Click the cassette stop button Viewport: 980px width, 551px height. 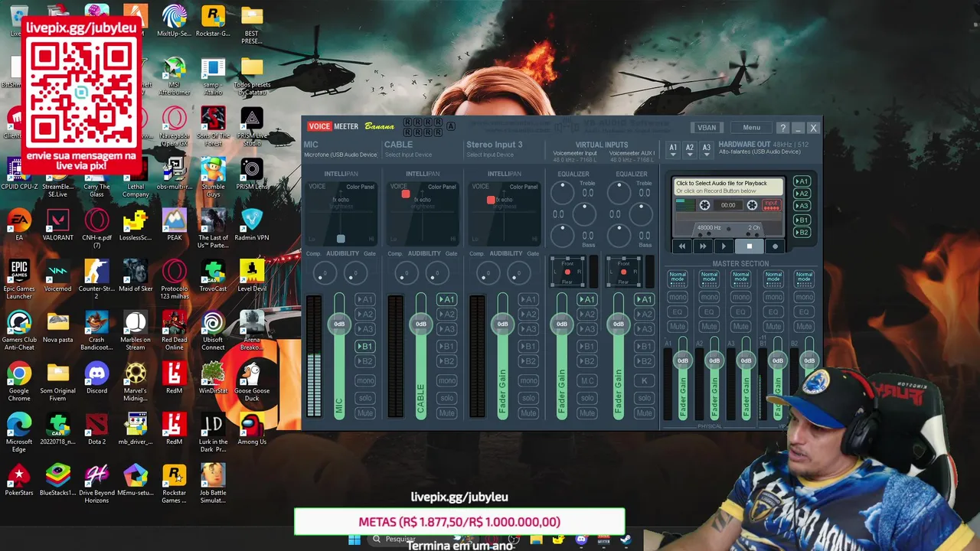(749, 246)
